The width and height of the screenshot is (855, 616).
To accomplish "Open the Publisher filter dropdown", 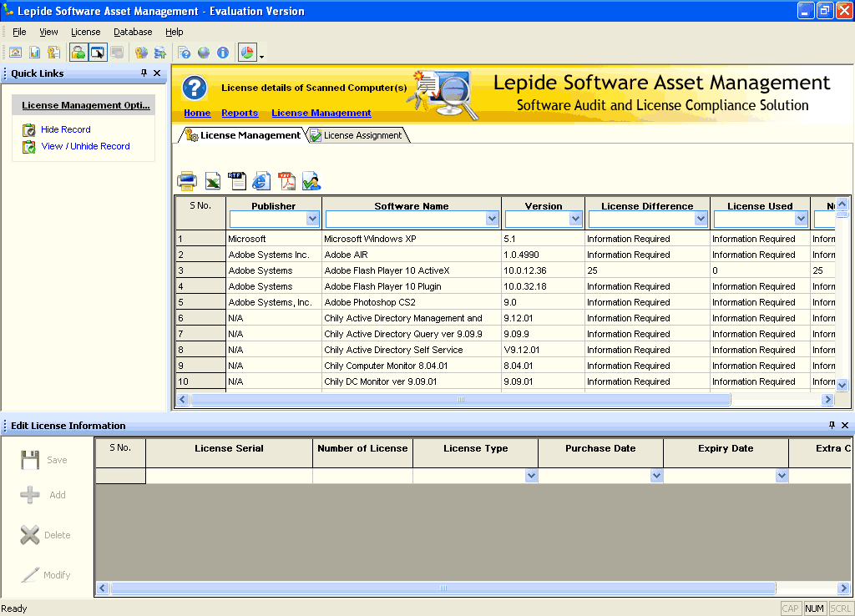I will [312, 220].
